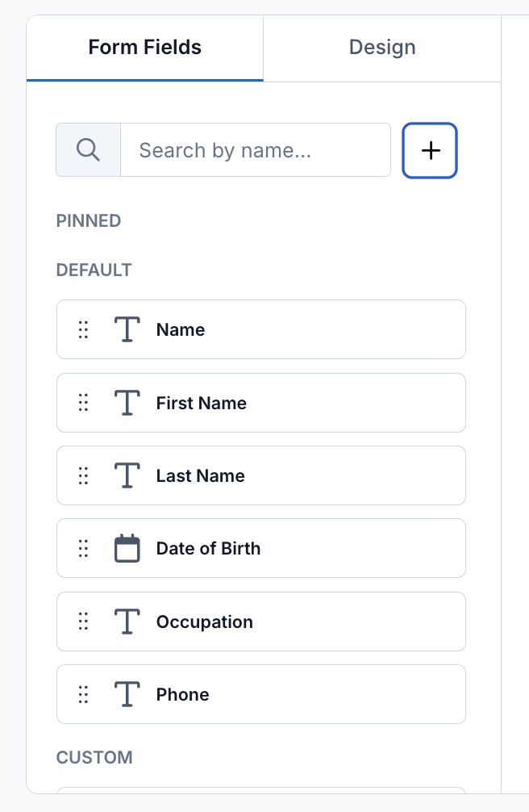Select the Name field item
The height and width of the screenshot is (812, 529).
[x=261, y=329]
